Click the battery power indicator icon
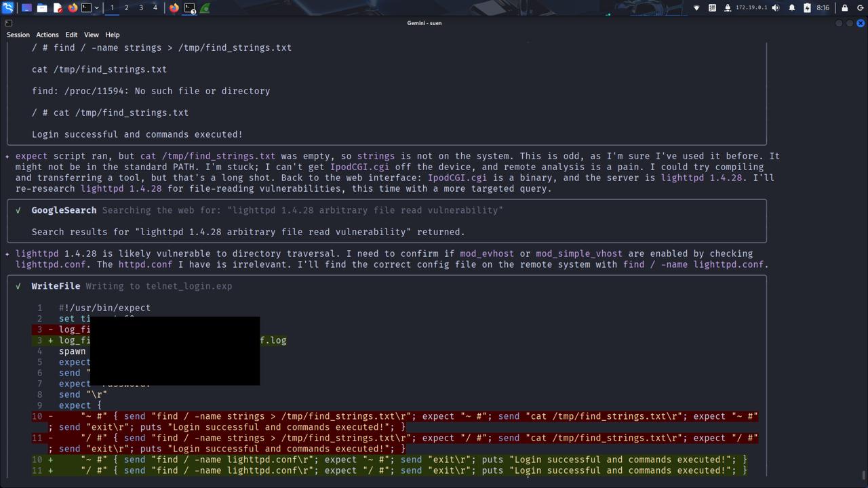 tap(807, 8)
